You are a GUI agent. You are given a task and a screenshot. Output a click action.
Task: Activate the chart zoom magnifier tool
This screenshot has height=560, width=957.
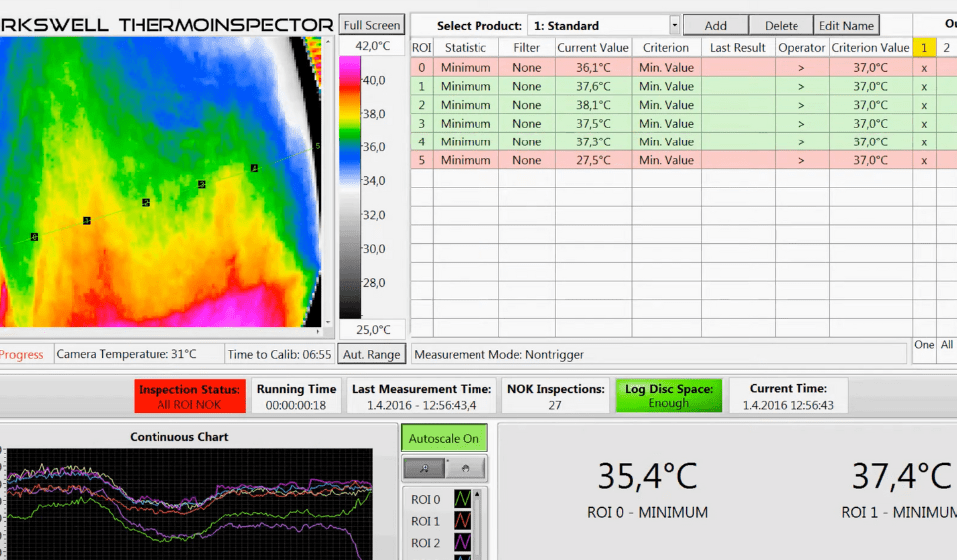424,468
